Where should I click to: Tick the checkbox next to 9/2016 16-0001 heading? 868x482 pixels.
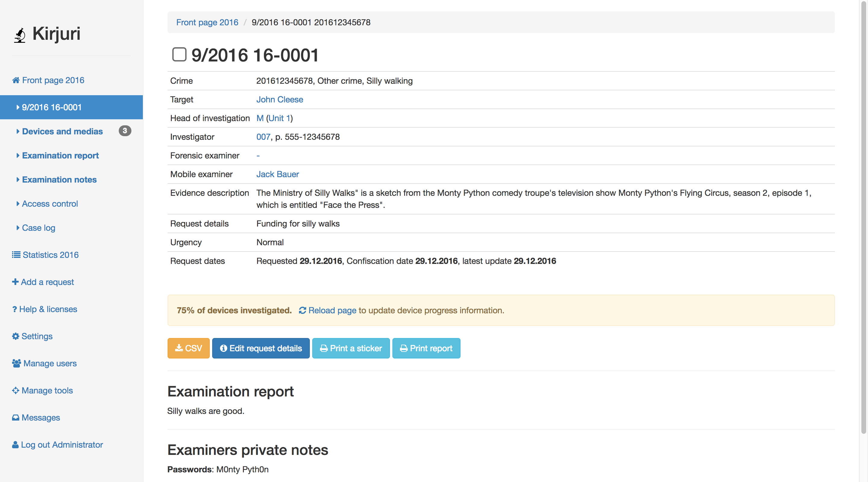[179, 55]
